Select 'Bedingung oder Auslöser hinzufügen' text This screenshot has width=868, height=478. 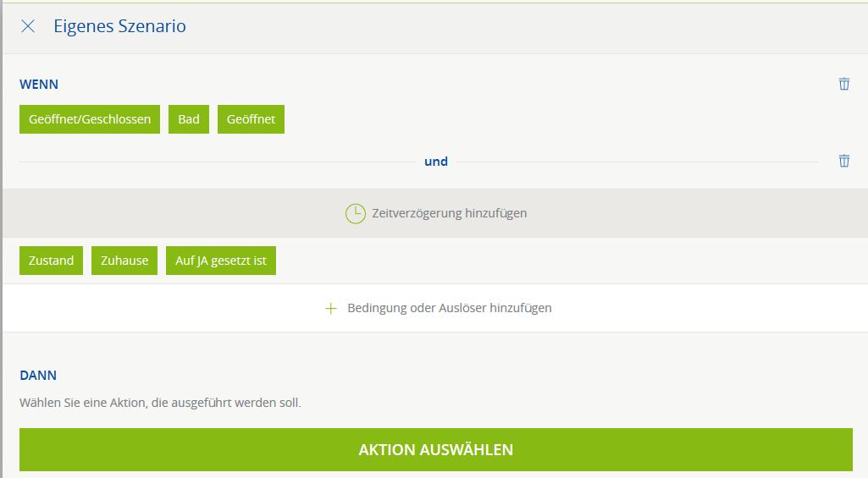tap(449, 308)
